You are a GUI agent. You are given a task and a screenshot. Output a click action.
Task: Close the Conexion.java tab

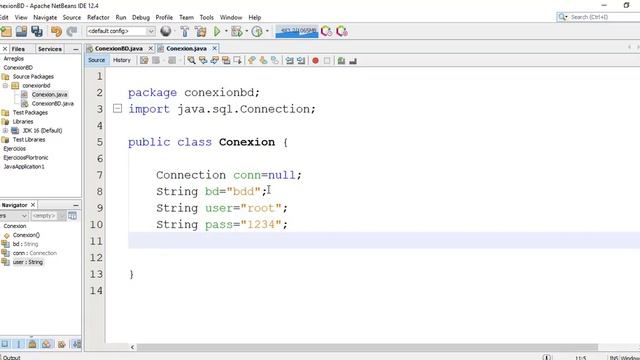(214, 49)
